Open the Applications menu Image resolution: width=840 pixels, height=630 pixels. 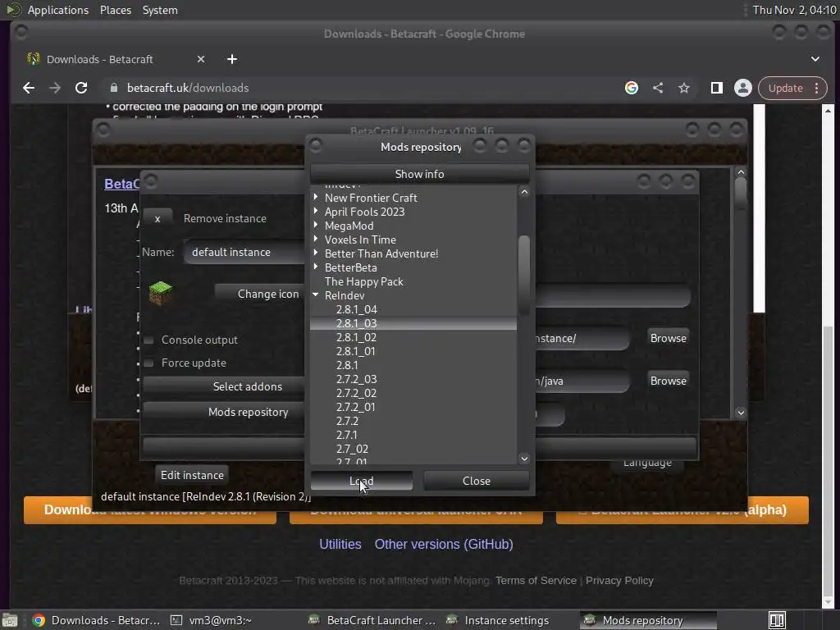pyautogui.click(x=58, y=10)
